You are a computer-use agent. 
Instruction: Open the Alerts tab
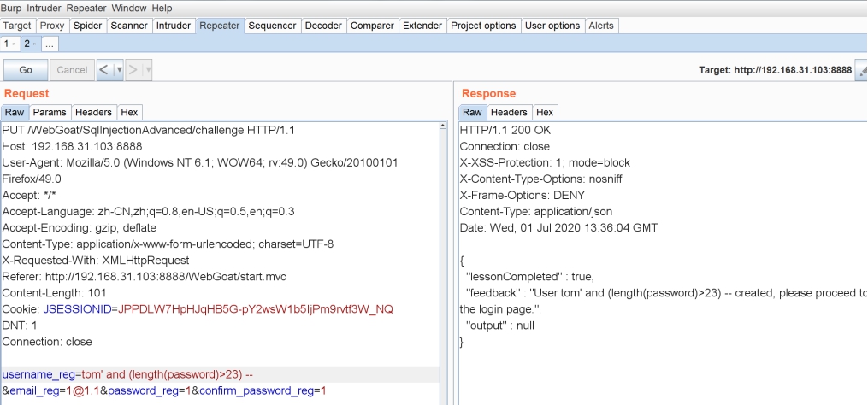(x=601, y=26)
